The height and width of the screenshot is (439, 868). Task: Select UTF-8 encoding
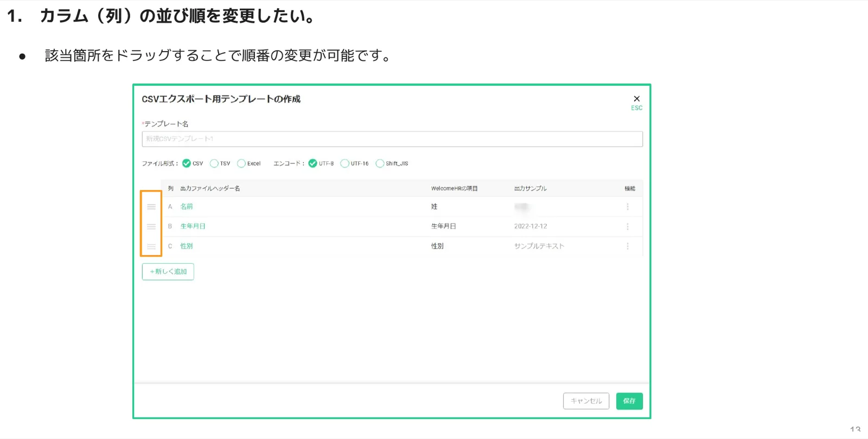tap(312, 163)
